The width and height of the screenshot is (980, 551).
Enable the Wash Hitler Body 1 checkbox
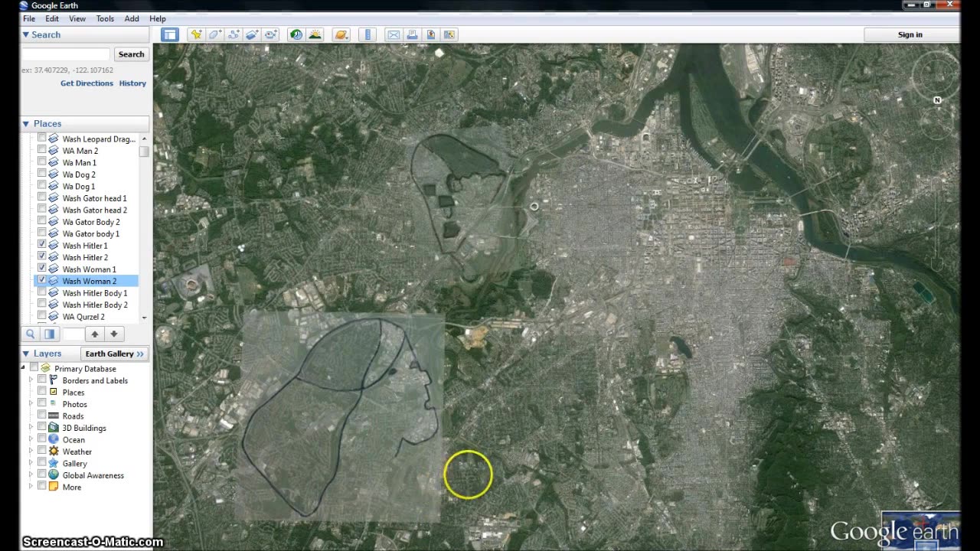(x=42, y=292)
